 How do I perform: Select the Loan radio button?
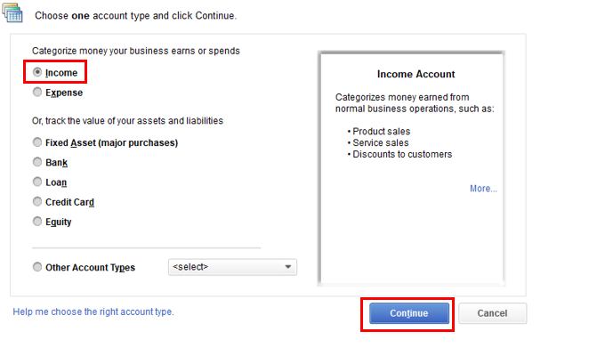click(37, 182)
